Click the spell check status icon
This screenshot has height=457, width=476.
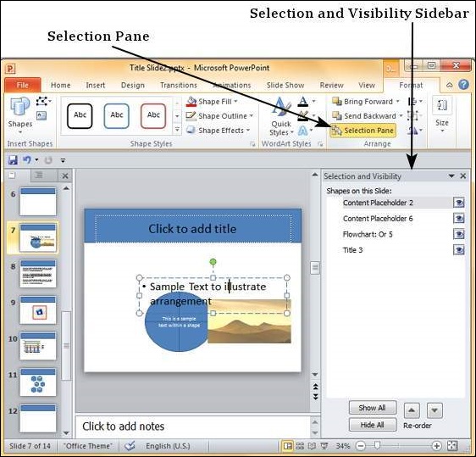coord(130,446)
